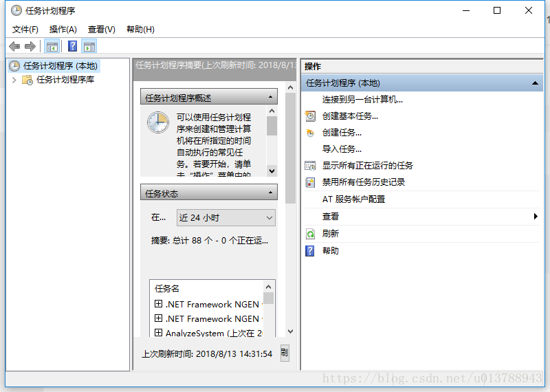Open the 查看(V) menu
The width and height of the screenshot is (550, 392).
point(101,30)
